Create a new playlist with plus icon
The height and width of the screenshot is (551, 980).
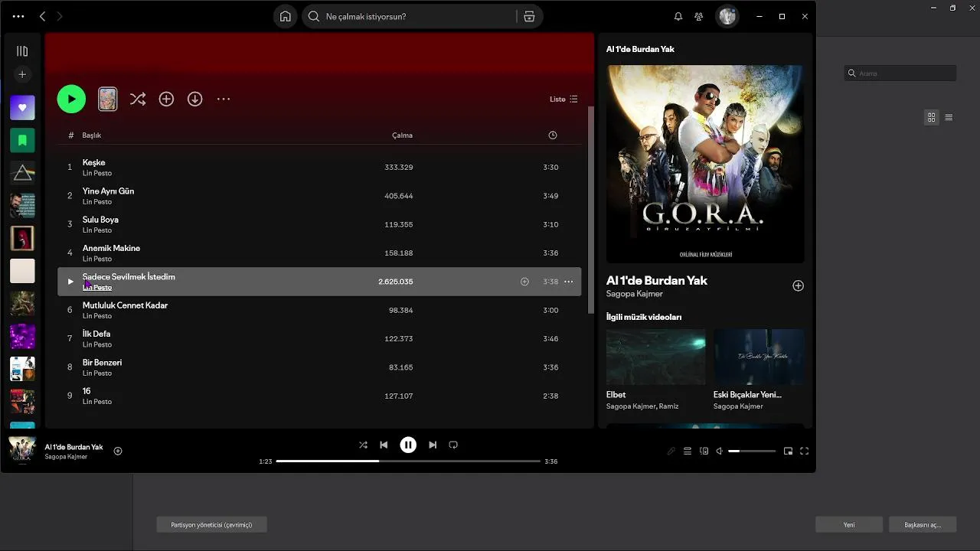(22, 74)
